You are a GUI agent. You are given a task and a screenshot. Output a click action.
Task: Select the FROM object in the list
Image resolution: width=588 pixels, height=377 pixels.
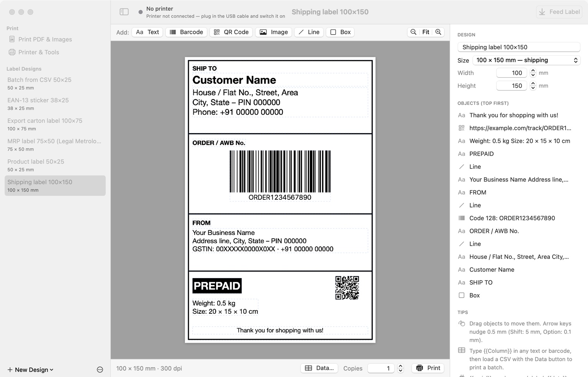tap(519, 192)
